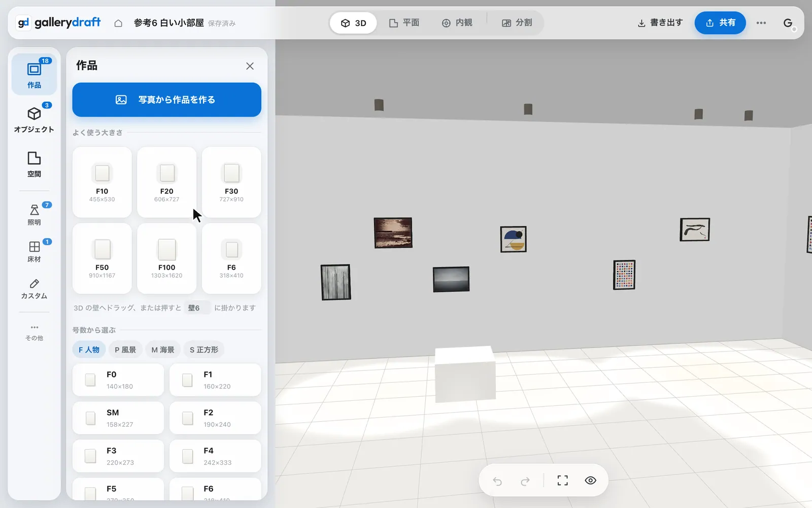Add the F6 318×410 card in よく使う大きさ
The image size is (812, 508).
click(231, 259)
